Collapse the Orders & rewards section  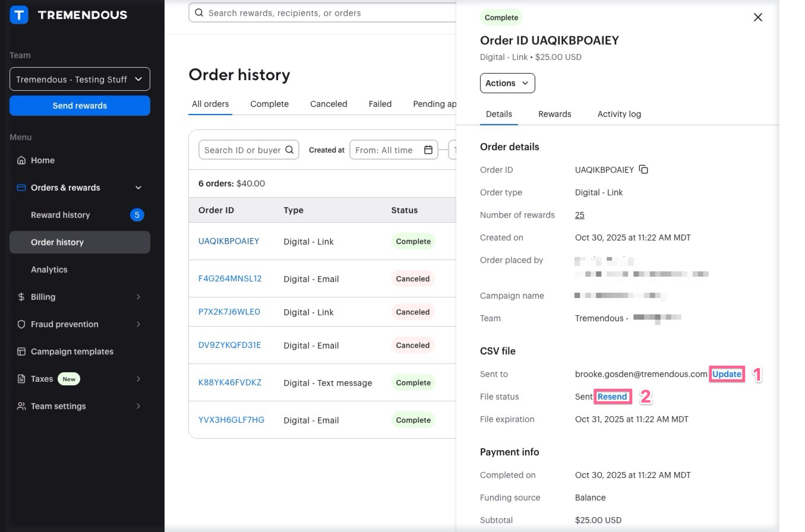pos(138,188)
